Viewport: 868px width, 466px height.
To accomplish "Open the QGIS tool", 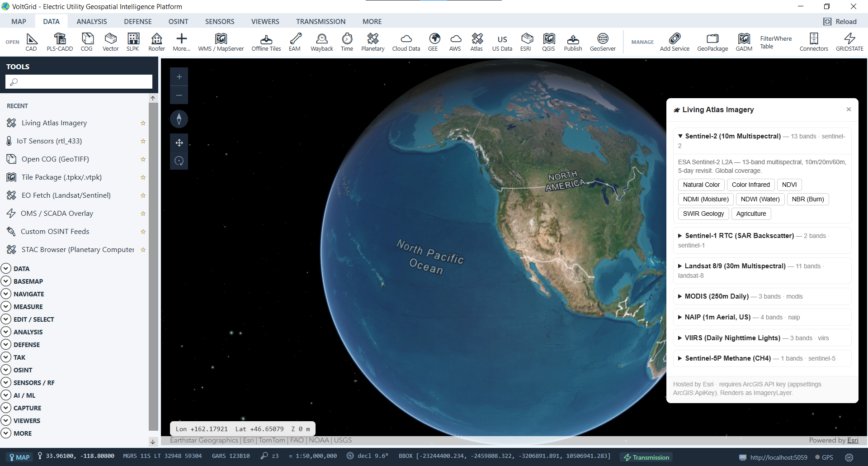I will 549,42.
